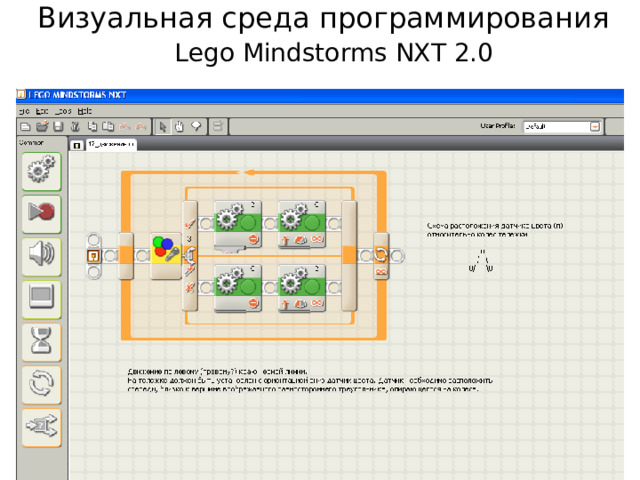The width and height of the screenshot is (640, 480).
Task: Select the Pan hand tool
Action: (x=179, y=127)
